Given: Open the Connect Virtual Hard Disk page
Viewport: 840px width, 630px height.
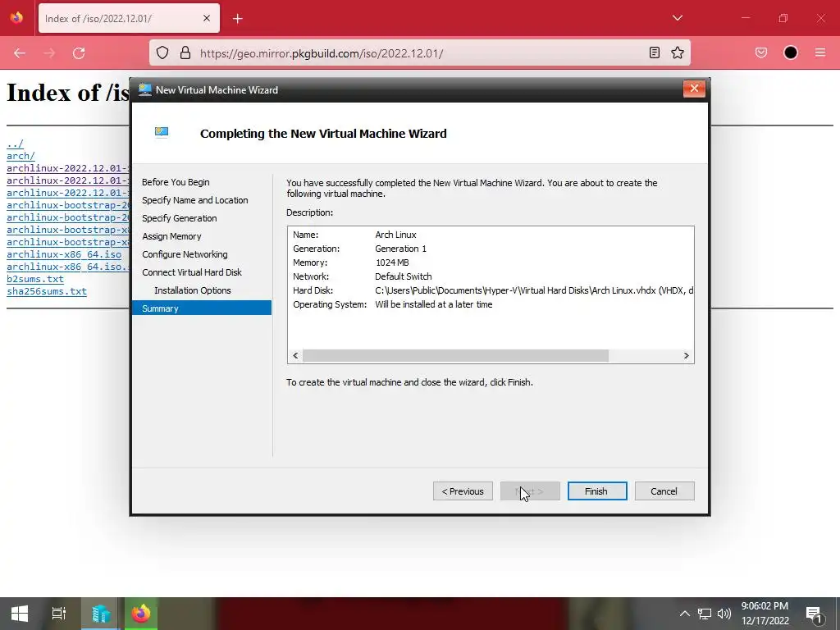Looking at the screenshot, I should [x=192, y=272].
